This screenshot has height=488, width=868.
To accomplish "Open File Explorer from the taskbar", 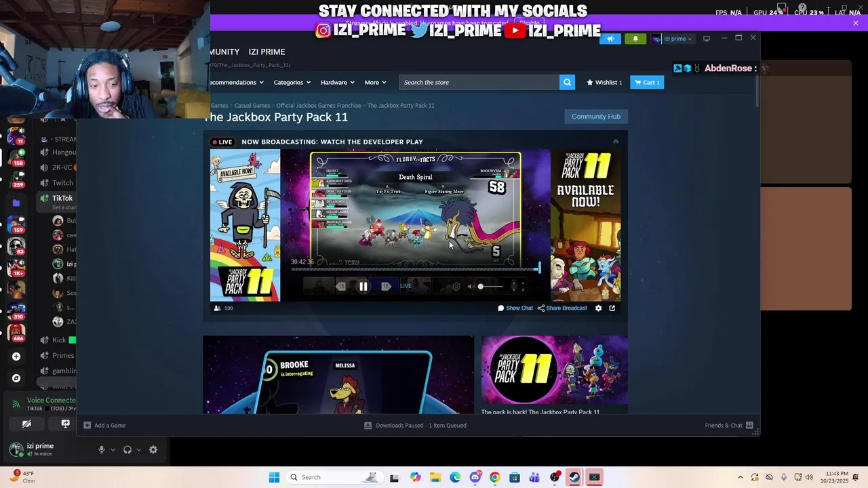I will click(x=435, y=477).
